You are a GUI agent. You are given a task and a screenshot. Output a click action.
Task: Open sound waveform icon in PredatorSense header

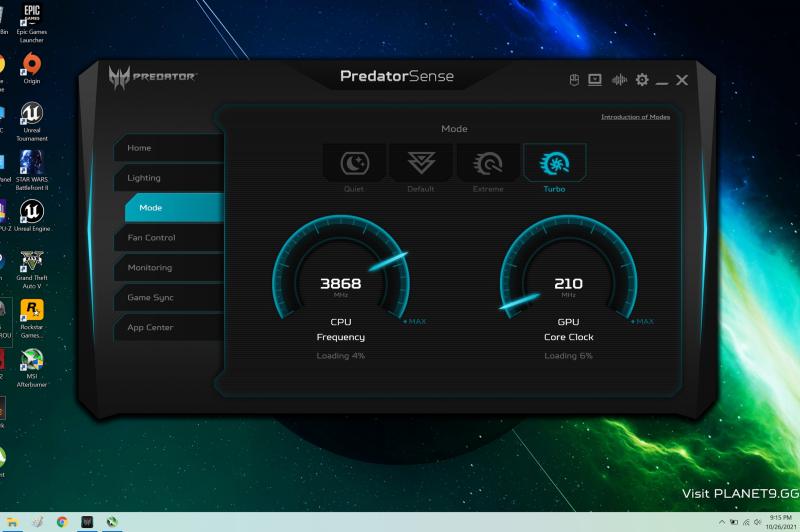(619, 80)
